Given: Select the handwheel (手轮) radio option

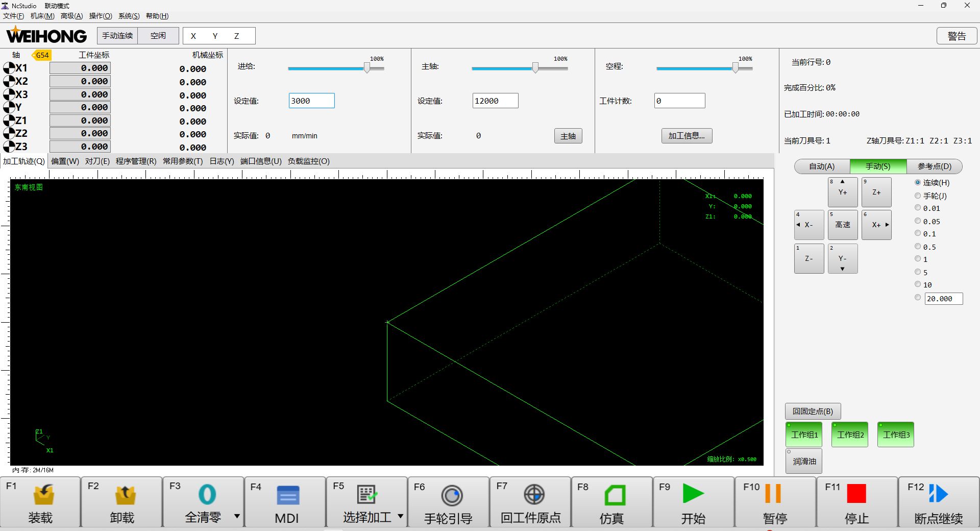Looking at the screenshot, I should pos(918,196).
